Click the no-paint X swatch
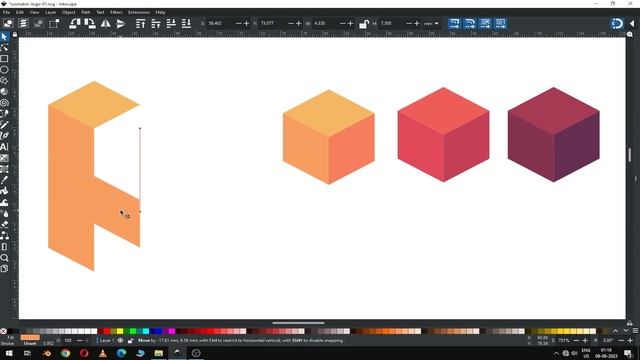This screenshot has width=640, height=360. [x=4, y=331]
